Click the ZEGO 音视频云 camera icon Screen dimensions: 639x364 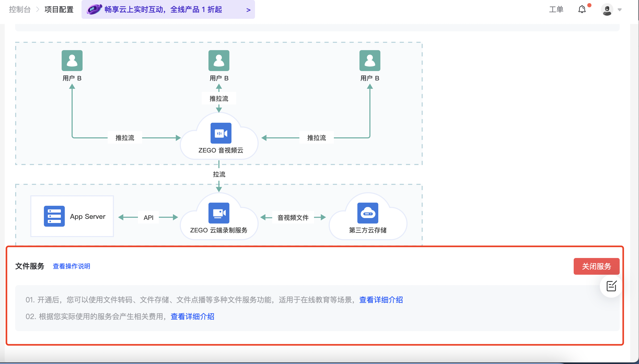[x=221, y=133]
